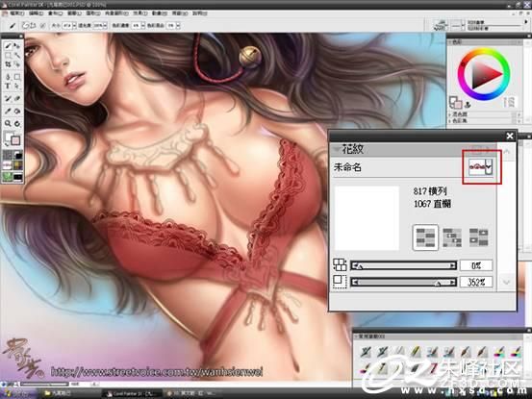Close the 花紋 patterns palette

[510, 136]
